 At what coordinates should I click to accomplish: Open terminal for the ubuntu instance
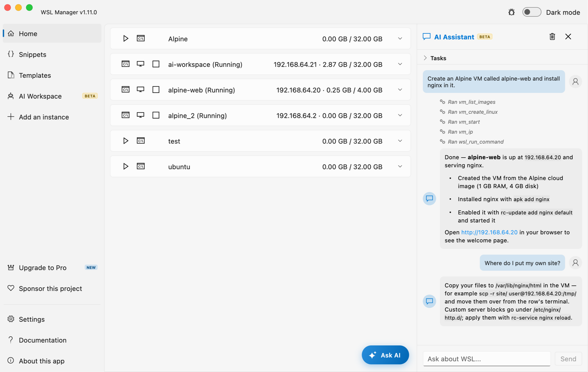pos(141,166)
